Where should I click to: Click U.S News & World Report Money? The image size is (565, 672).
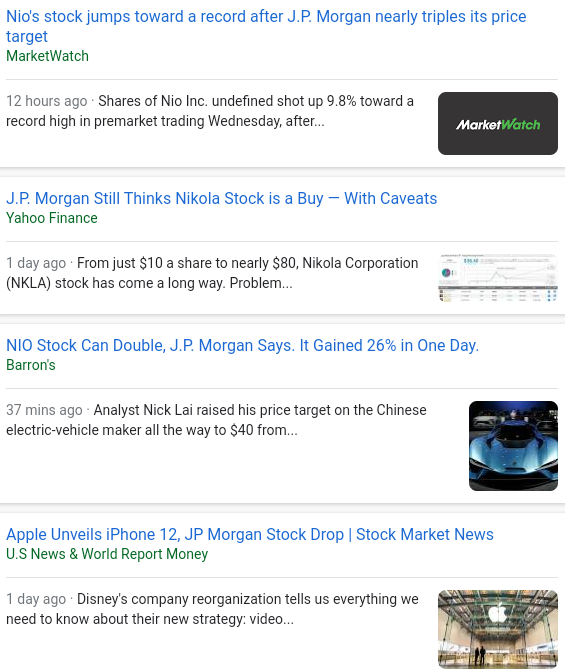pyautogui.click(x=107, y=554)
